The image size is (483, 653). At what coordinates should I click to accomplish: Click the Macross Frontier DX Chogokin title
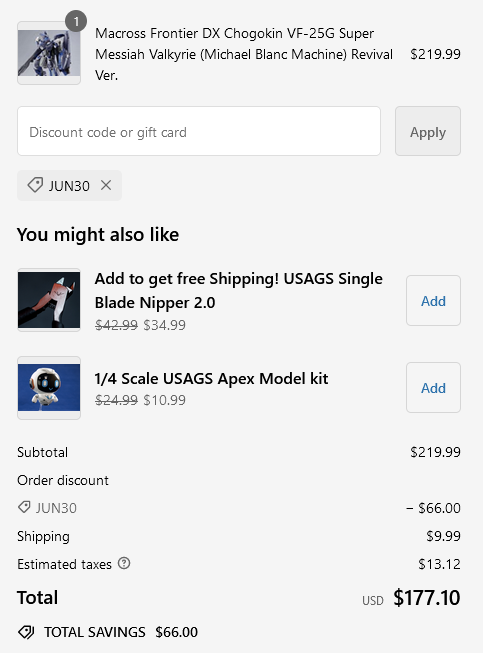(244, 54)
